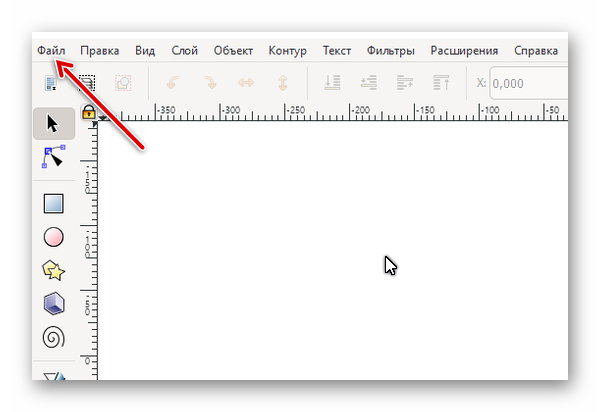Open the Слой menu
This screenshot has height=412, width=600.
(x=184, y=50)
